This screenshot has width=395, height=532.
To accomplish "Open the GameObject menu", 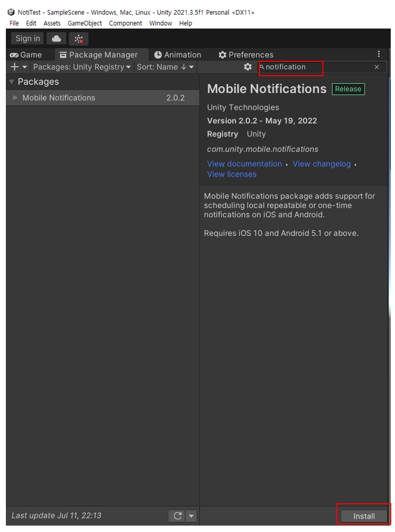I will point(84,23).
